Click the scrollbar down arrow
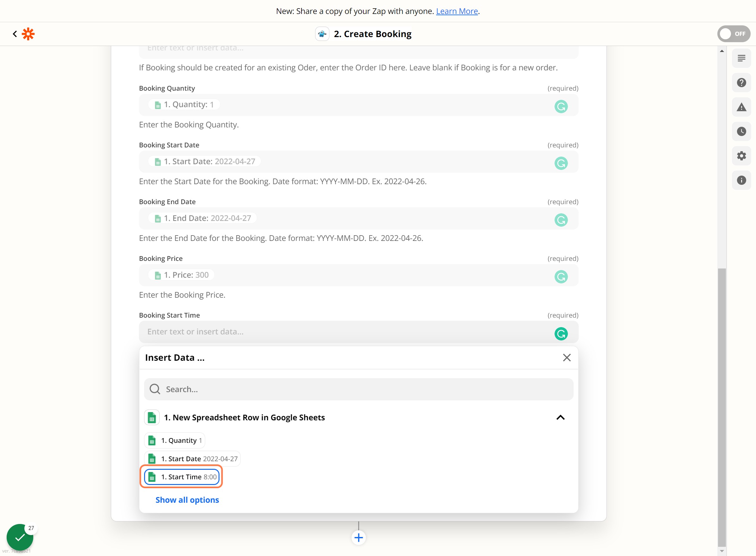Screen dimensions: 756x556 tap(722, 551)
